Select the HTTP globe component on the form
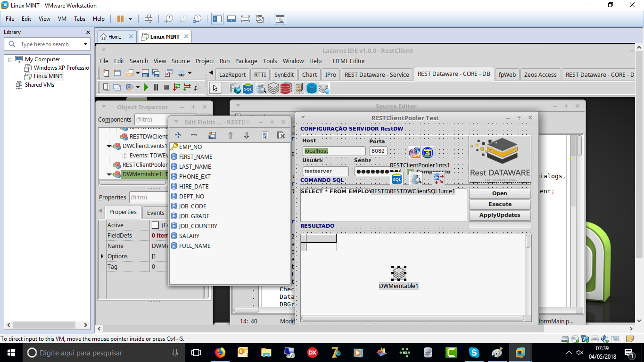This screenshot has height=362, width=644. 414,152
